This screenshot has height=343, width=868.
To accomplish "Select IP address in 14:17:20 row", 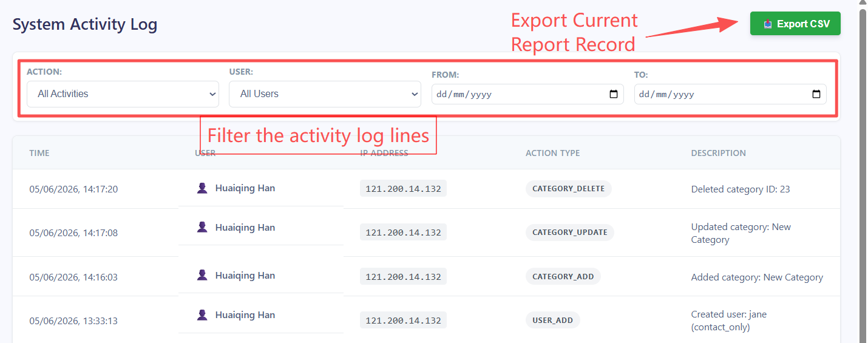I will 403,189.
